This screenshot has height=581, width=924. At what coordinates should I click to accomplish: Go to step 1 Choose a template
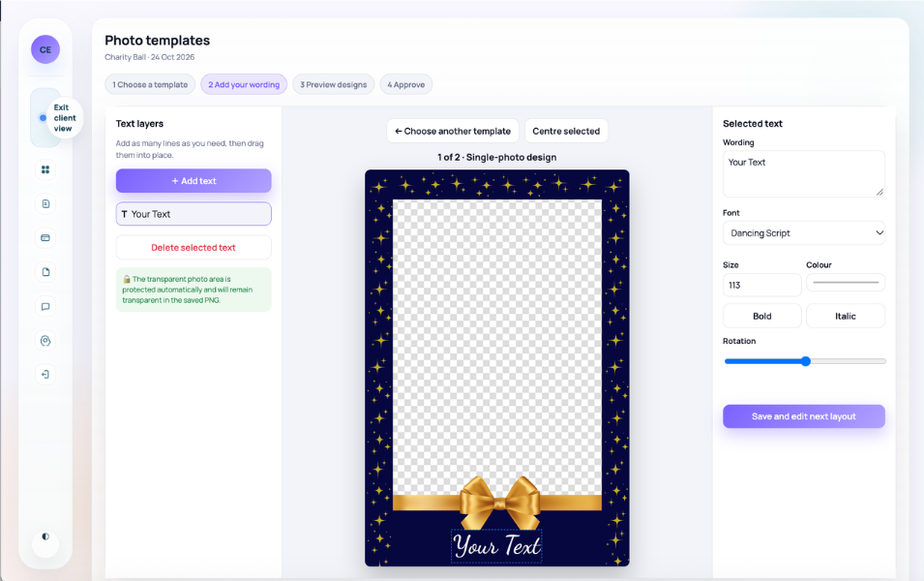tap(150, 84)
